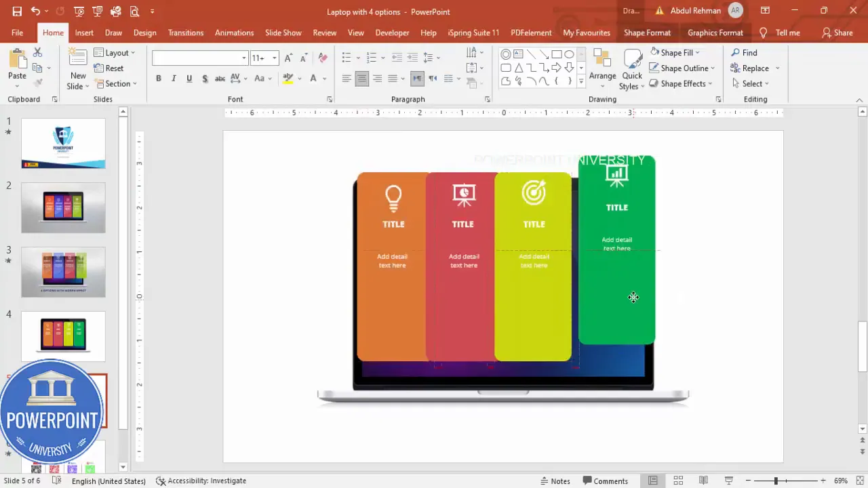Click the Share button
The width and height of the screenshot is (868, 488).
coord(837,33)
